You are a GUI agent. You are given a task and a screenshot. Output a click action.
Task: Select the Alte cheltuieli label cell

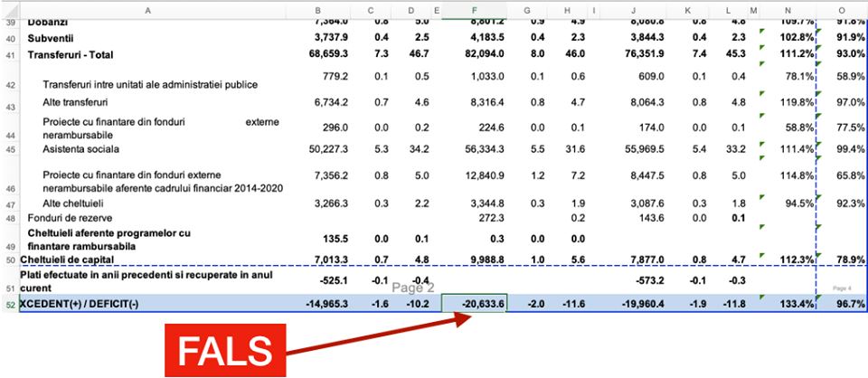click(x=80, y=203)
